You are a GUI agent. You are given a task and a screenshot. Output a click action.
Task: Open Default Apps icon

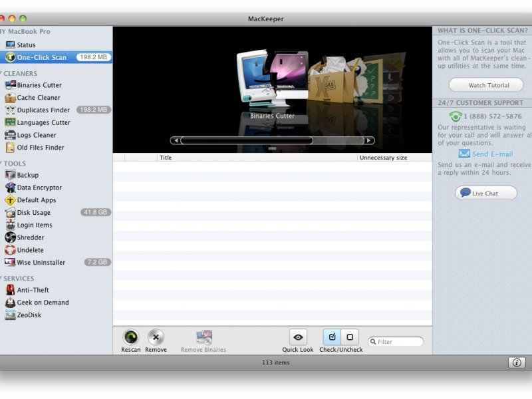coord(10,200)
